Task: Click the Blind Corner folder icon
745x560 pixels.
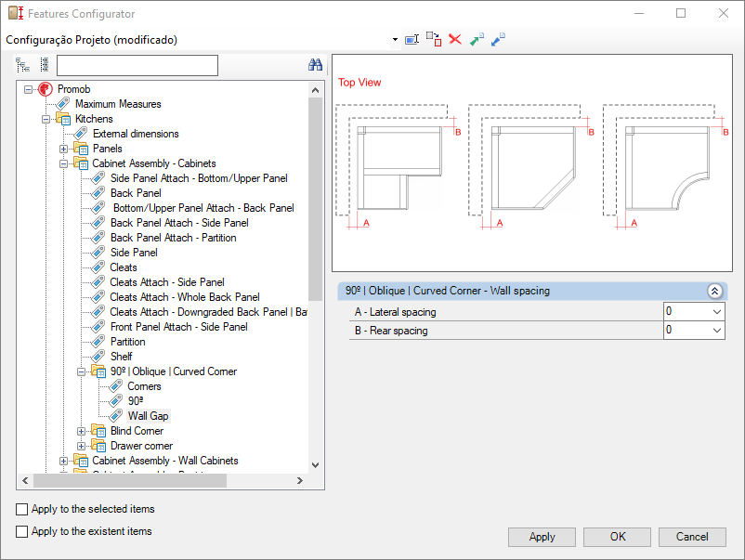Action: (x=98, y=431)
